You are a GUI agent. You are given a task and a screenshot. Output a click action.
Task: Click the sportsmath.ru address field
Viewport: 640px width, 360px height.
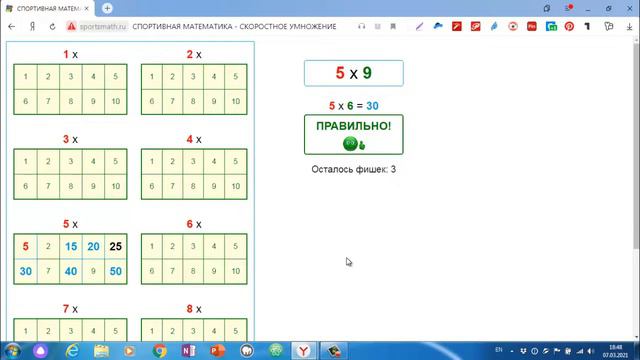click(103, 27)
